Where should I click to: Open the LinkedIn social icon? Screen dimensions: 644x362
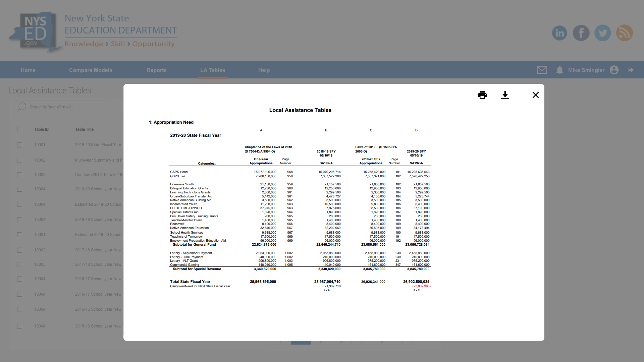(559, 33)
